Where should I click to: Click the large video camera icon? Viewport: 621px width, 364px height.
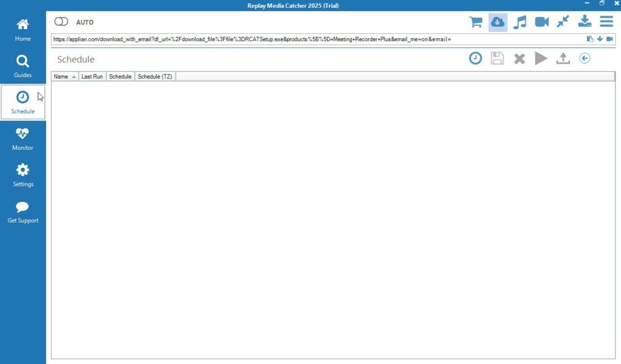[542, 22]
